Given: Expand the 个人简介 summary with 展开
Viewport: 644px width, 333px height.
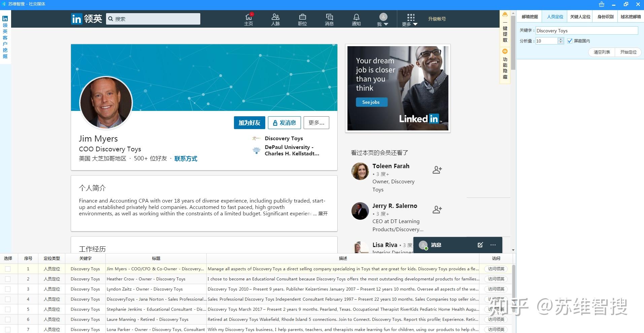Looking at the screenshot, I should tap(323, 214).
